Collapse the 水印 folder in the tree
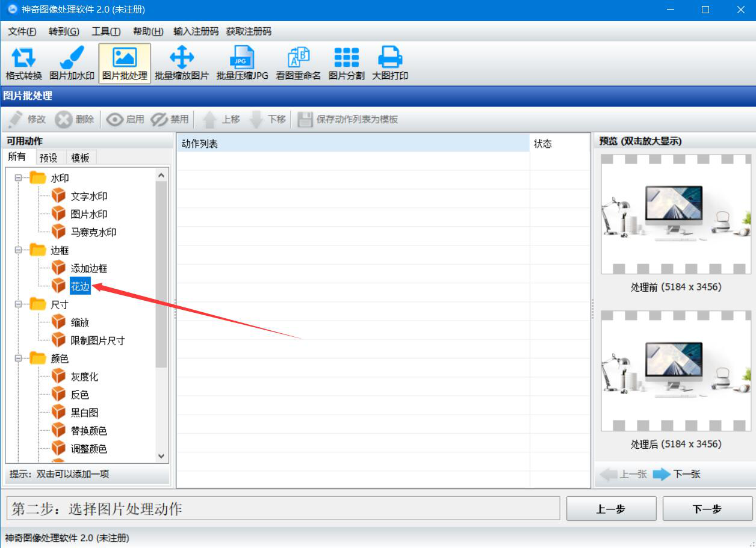 pyautogui.click(x=19, y=178)
